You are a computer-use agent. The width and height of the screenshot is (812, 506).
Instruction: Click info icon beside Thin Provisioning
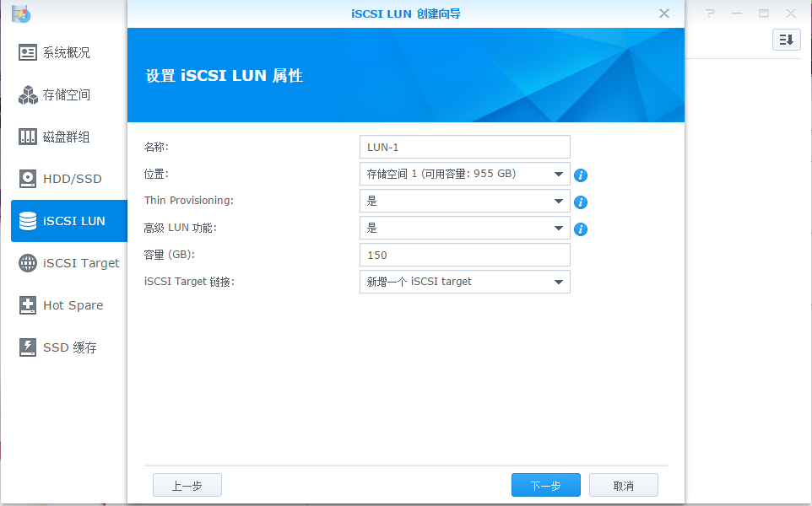(x=581, y=202)
